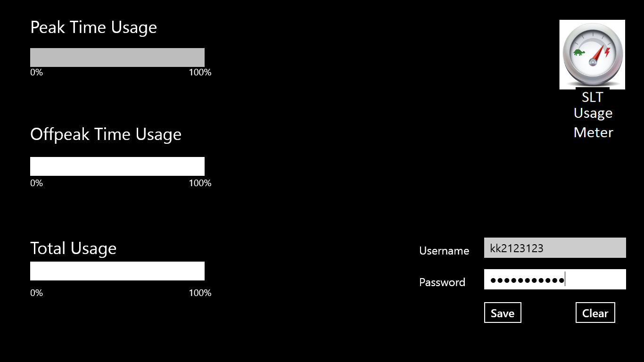
Task: Click the 100% label under Offpeak bar
Action: pos(200,183)
